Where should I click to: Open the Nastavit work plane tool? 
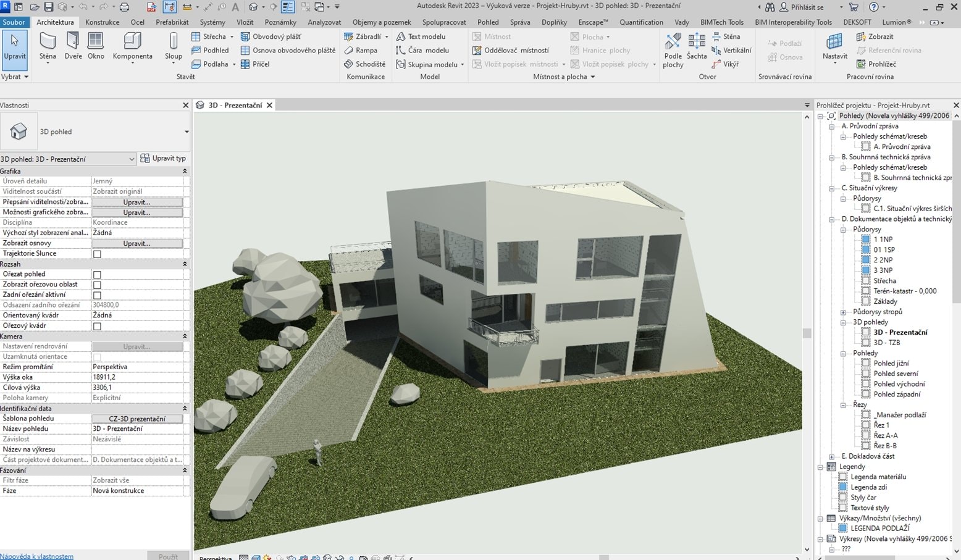pos(834,47)
